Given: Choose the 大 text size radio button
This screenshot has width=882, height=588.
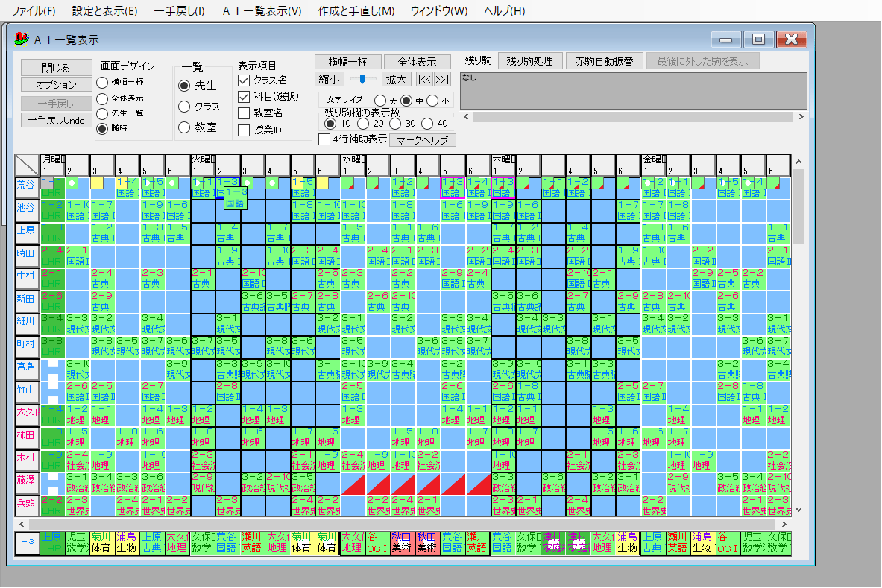Looking at the screenshot, I should point(380,101).
